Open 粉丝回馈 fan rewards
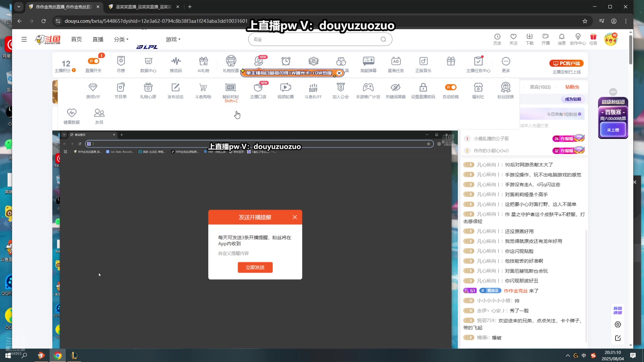Screen dimensions: 644x362 [505, 91]
